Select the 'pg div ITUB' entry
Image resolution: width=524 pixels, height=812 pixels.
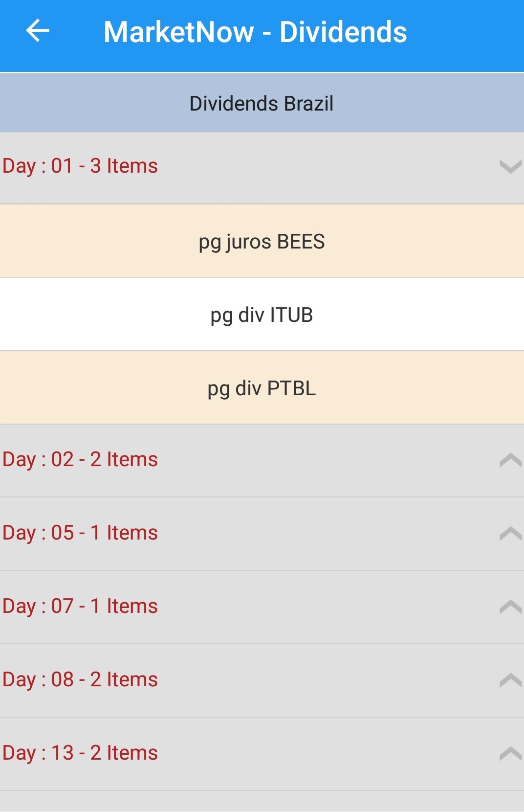(x=262, y=315)
